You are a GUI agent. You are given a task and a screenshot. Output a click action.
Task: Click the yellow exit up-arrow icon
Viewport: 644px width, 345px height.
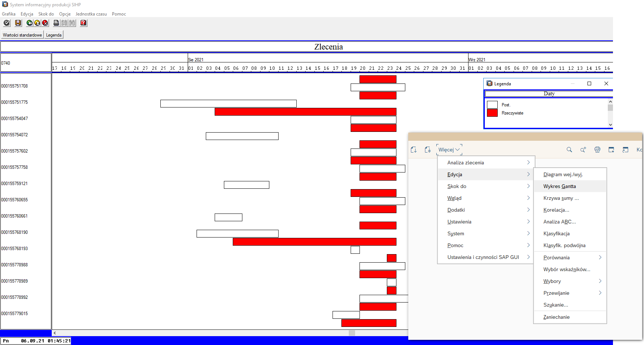click(x=37, y=23)
